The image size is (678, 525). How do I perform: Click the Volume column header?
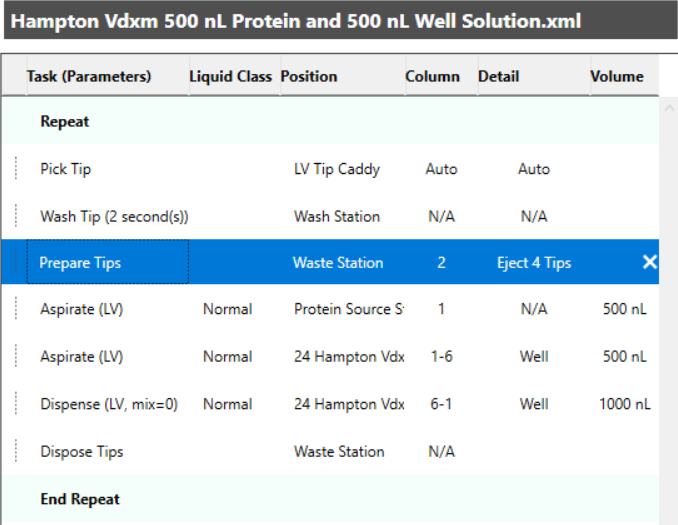coord(617,76)
